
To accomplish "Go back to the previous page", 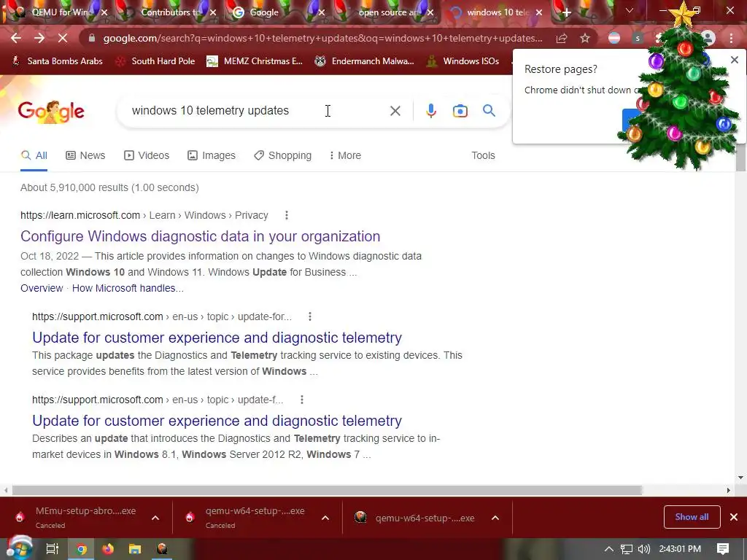I will (16, 38).
